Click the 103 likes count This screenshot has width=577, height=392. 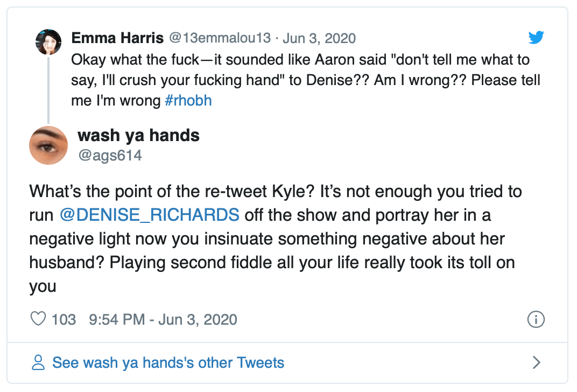(64, 319)
